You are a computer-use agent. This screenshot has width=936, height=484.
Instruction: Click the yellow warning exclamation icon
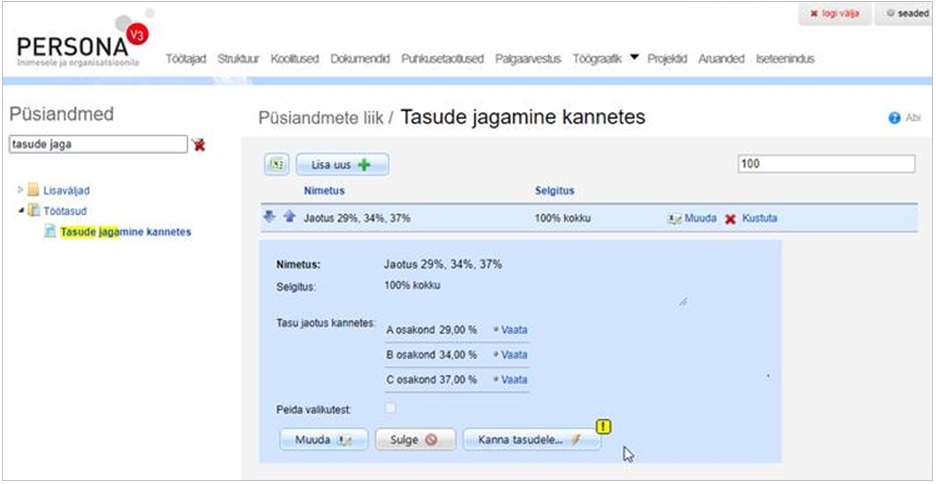coord(602,427)
